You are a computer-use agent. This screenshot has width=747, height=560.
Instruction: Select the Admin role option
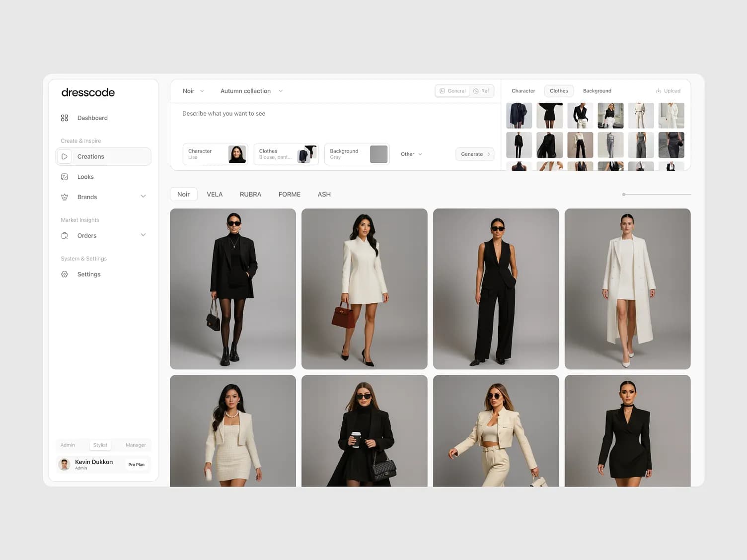(x=68, y=445)
